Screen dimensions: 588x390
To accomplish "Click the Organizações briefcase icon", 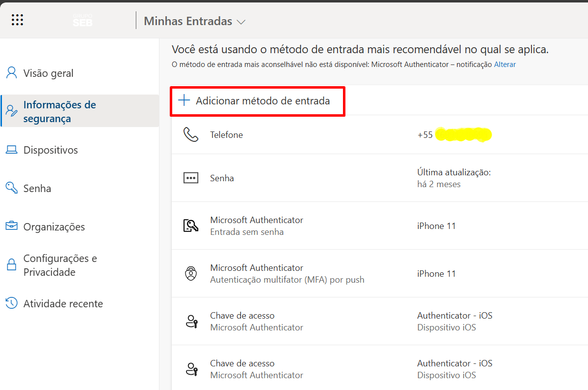I will click(x=12, y=226).
